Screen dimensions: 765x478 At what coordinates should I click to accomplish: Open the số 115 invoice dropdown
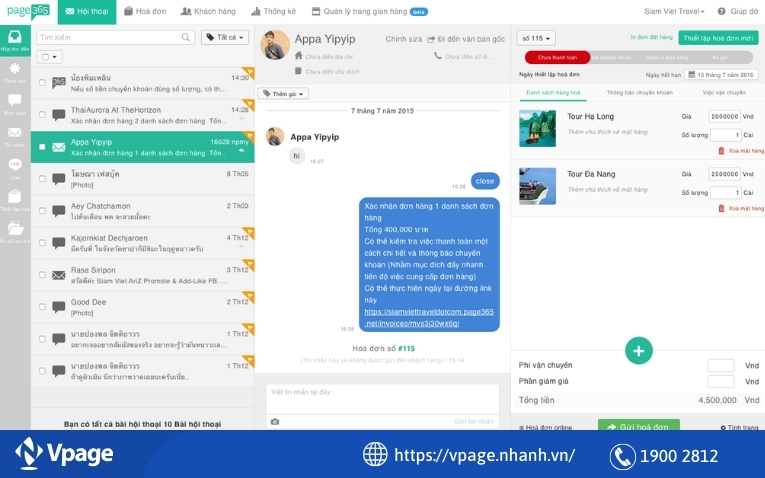[536, 38]
